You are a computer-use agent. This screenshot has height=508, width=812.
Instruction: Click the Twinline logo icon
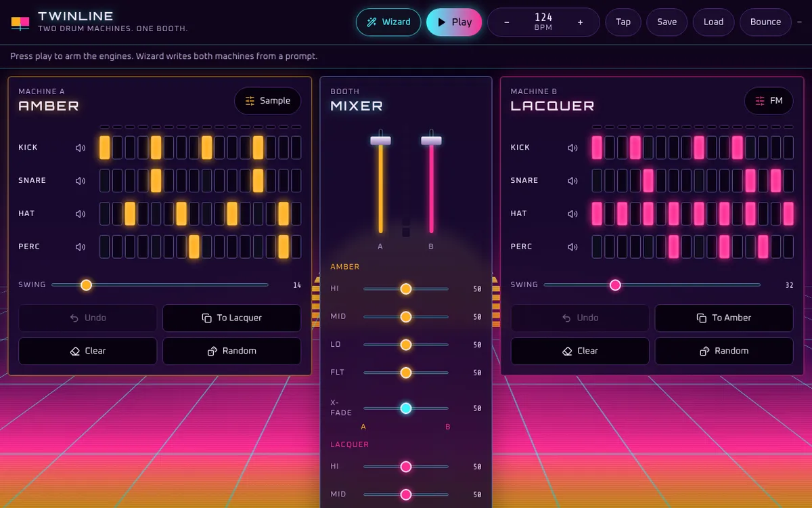coord(20,22)
